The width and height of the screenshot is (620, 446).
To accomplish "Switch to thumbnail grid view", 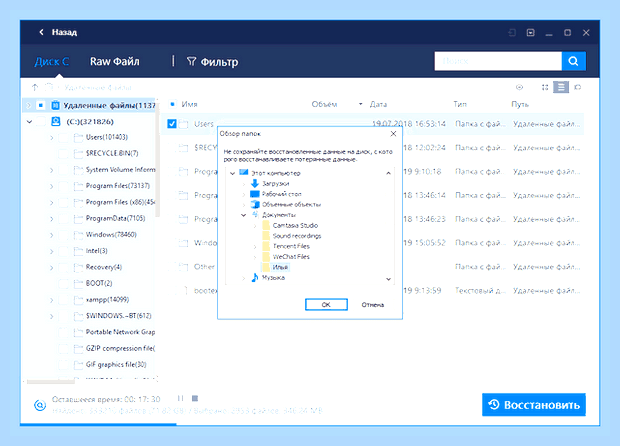I will 544,87.
